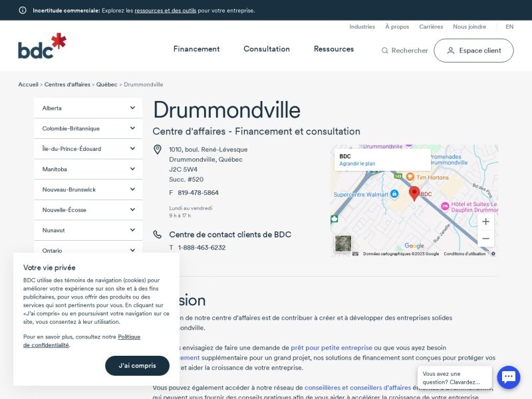The image size is (532, 399).
Task: Click Agrandir le plan link
Action: point(357,164)
